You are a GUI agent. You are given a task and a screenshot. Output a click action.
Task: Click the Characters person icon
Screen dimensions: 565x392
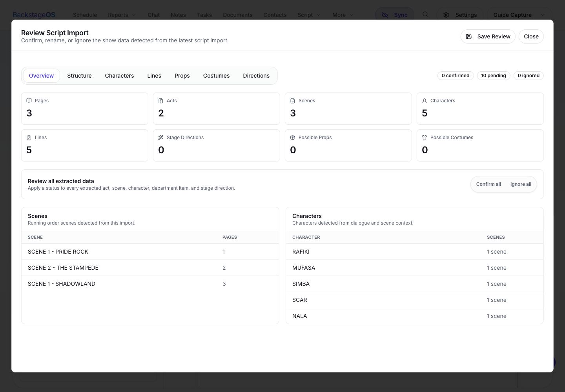click(x=425, y=101)
